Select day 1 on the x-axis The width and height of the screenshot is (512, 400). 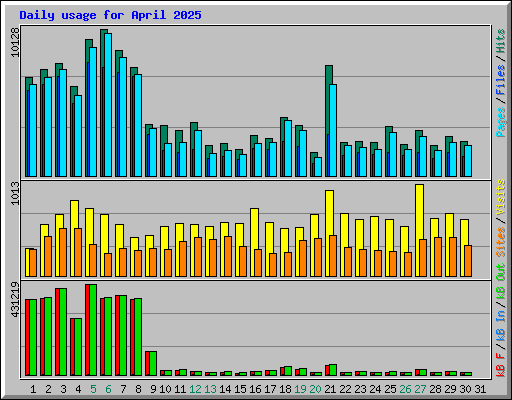coord(33,389)
